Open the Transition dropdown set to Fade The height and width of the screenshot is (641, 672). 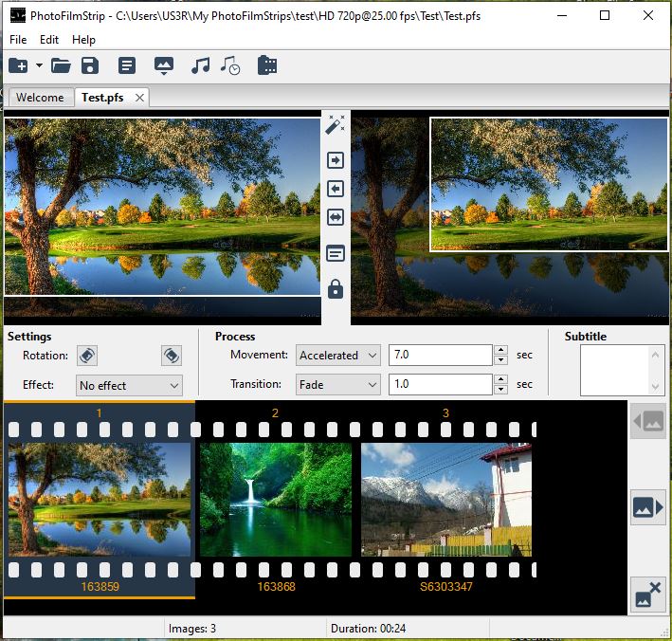click(x=337, y=384)
